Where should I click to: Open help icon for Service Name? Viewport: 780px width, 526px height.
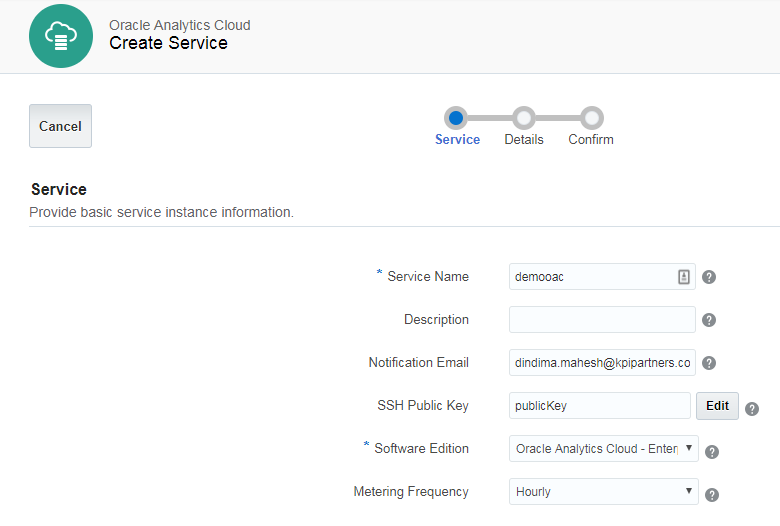pyautogui.click(x=709, y=277)
